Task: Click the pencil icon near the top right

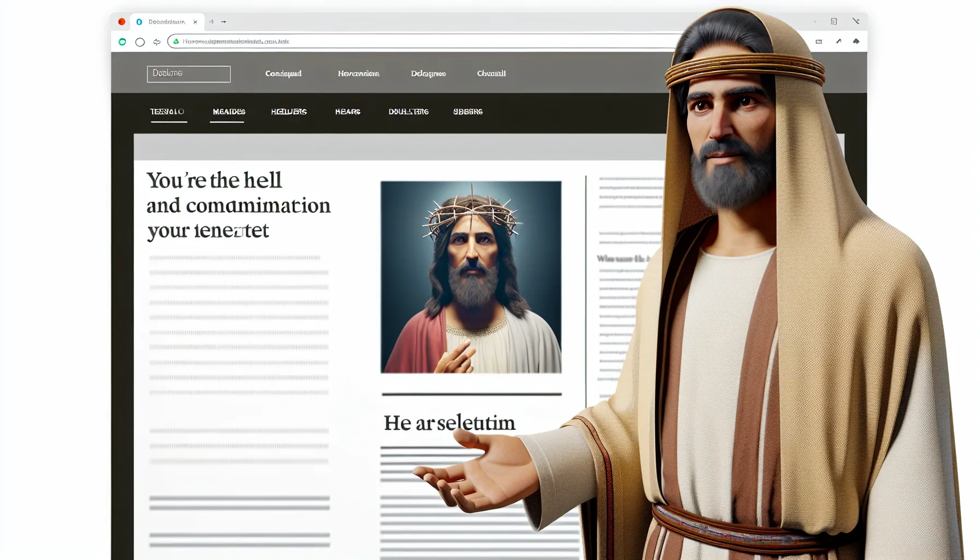Action: (x=837, y=41)
